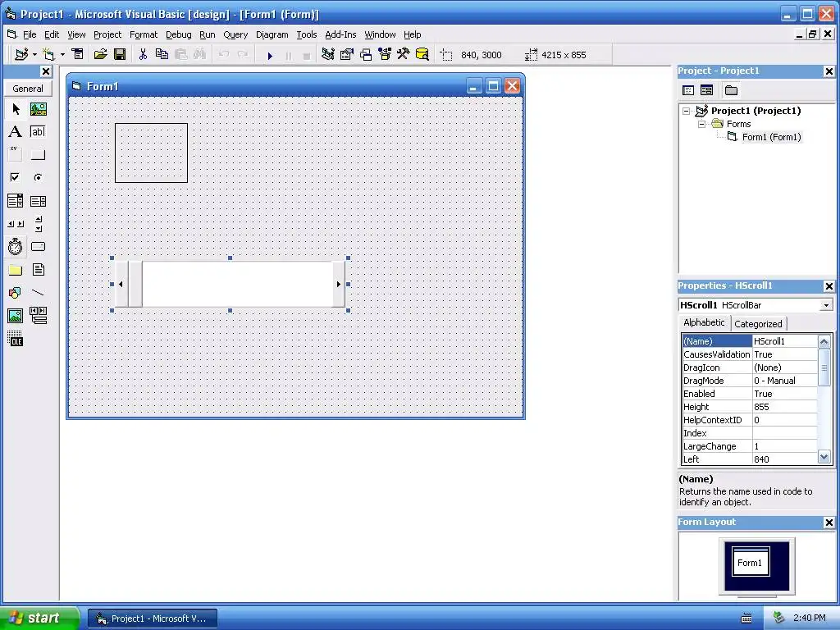
Task: Show Toolbox using hammer-wrench icon
Action: (404, 54)
